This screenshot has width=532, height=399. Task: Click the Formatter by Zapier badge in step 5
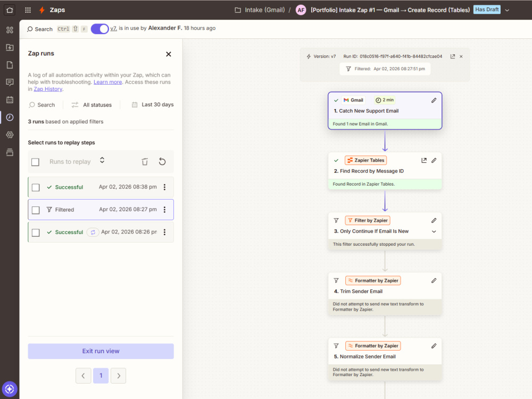[373, 346]
